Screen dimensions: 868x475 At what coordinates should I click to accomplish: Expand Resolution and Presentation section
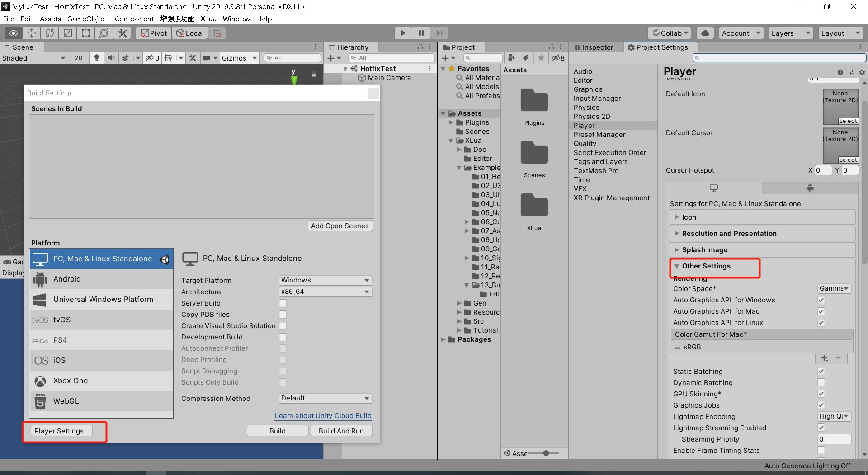pyautogui.click(x=762, y=234)
